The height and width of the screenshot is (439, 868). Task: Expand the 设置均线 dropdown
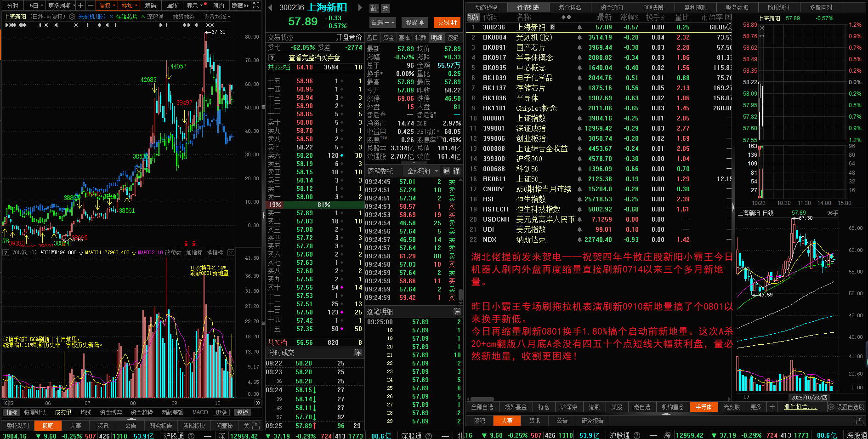[217, 17]
